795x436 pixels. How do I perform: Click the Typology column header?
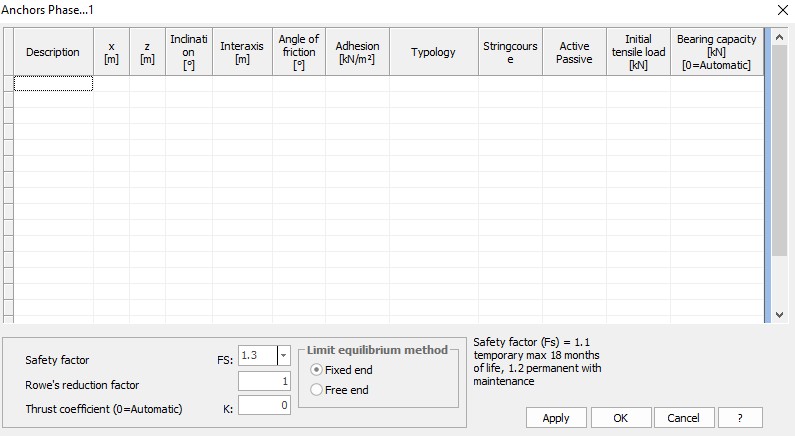[433, 52]
